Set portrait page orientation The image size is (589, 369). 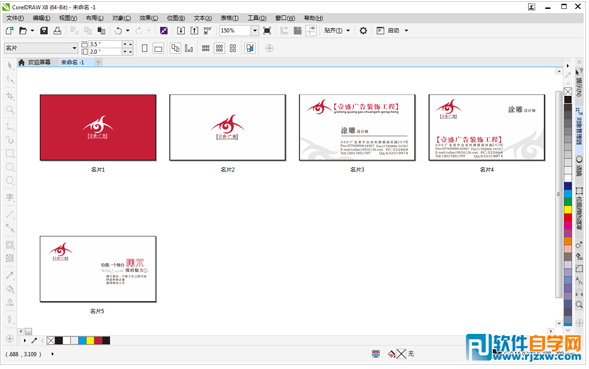pyautogui.click(x=145, y=48)
